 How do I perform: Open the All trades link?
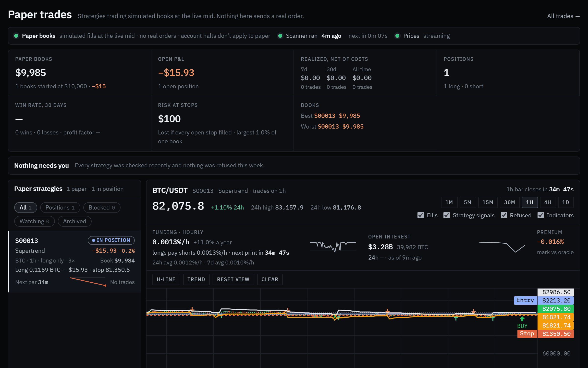pos(563,16)
